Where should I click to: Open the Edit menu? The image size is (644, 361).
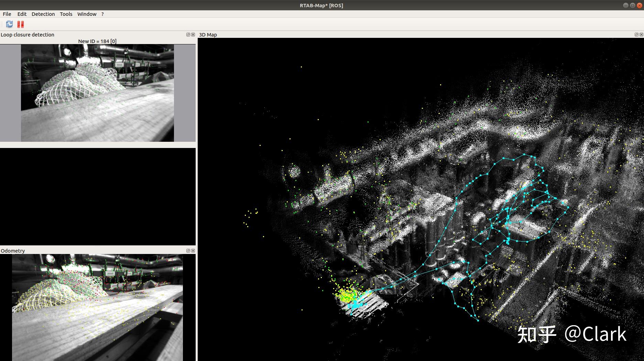(21, 14)
